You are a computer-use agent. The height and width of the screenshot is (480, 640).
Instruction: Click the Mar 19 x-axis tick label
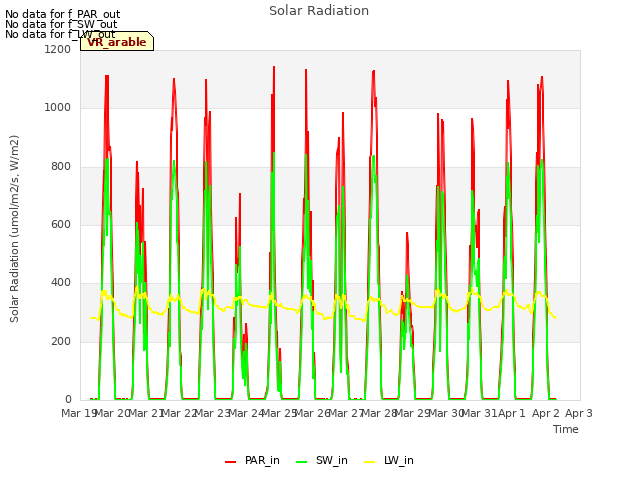78,413
